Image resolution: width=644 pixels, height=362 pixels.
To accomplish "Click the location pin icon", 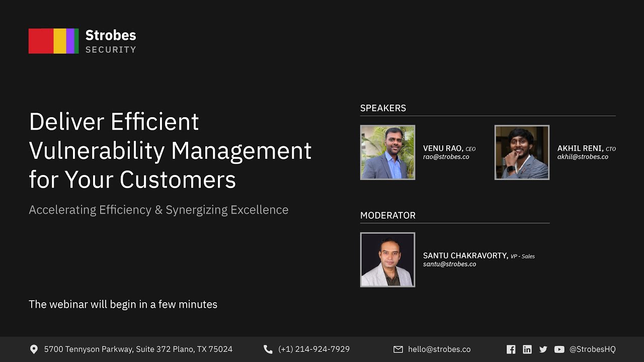I will click(x=34, y=349).
